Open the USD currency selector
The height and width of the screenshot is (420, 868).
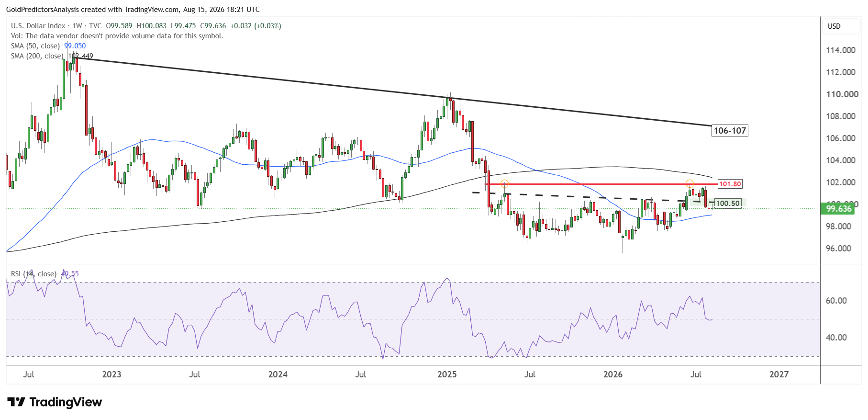[841, 26]
